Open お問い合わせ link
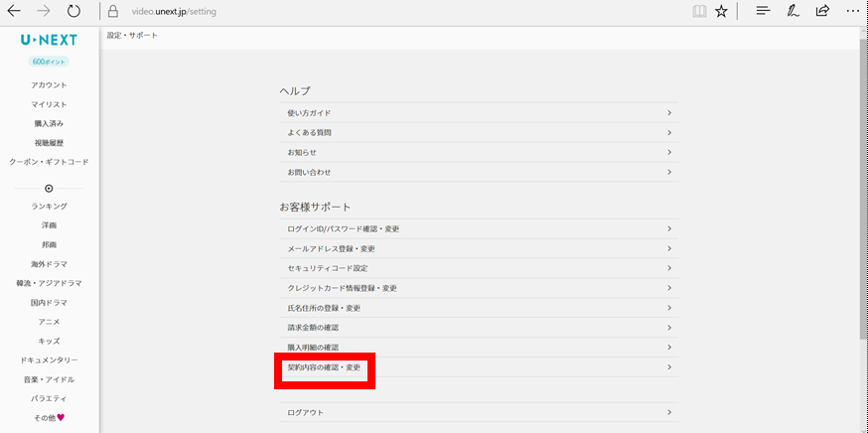 pyautogui.click(x=479, y=172)
